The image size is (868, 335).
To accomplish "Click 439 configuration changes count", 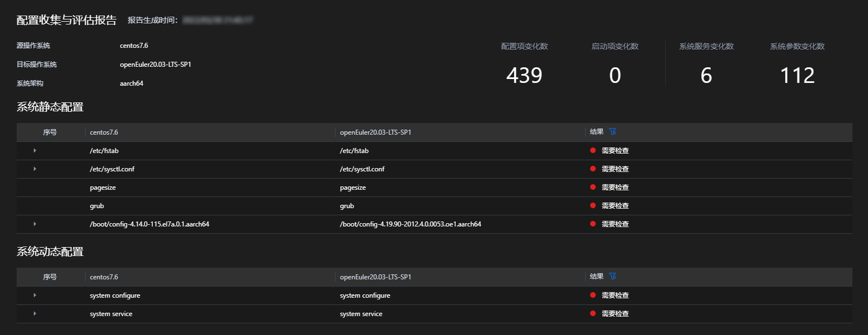I will [524, 76].
